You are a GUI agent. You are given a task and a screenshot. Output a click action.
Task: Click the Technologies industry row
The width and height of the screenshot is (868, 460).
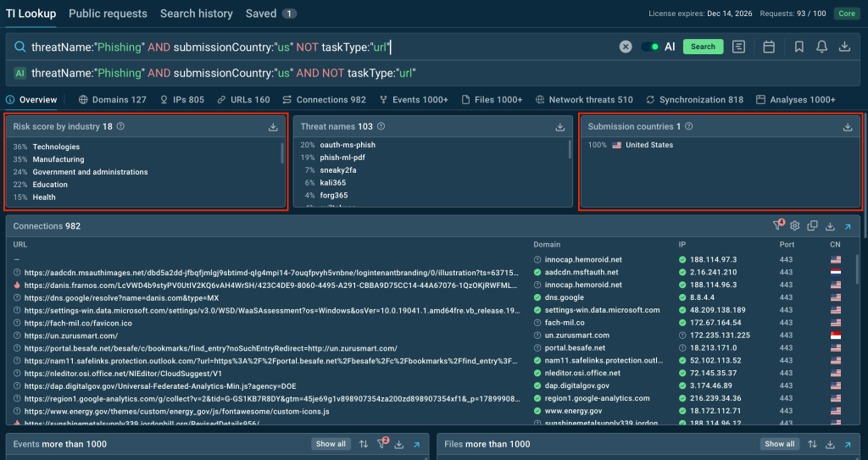pyautogui.click(x=56, y=147)
